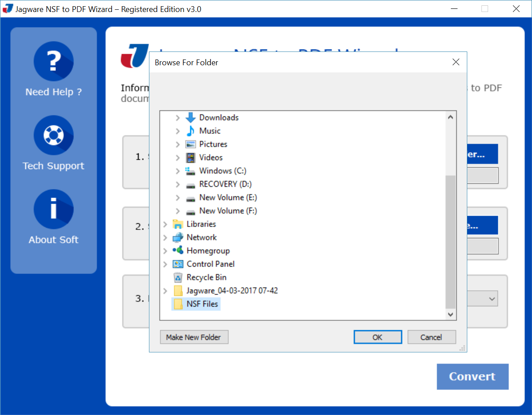The image size is (532, 415).
Task: Select the Libraries icon
Action: point(178,224)
